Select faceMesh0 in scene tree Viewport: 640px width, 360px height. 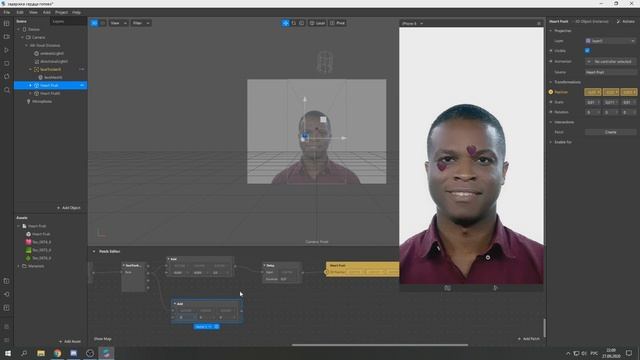pyautogui.click(x=53, y=77)
